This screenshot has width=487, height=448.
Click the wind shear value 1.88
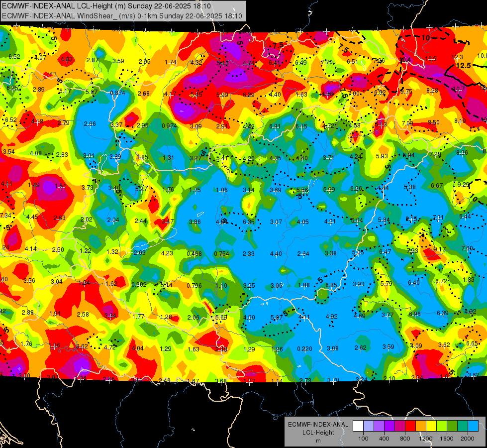point(304,285)
